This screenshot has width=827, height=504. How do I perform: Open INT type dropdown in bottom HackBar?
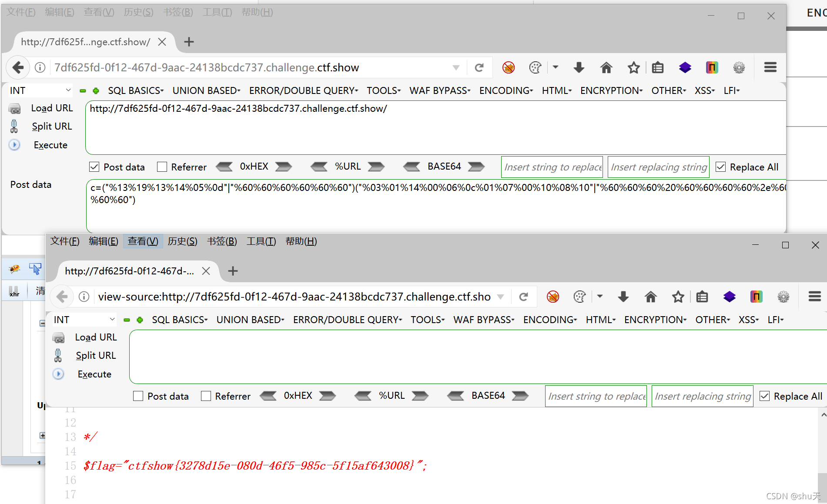pos(84,320)
